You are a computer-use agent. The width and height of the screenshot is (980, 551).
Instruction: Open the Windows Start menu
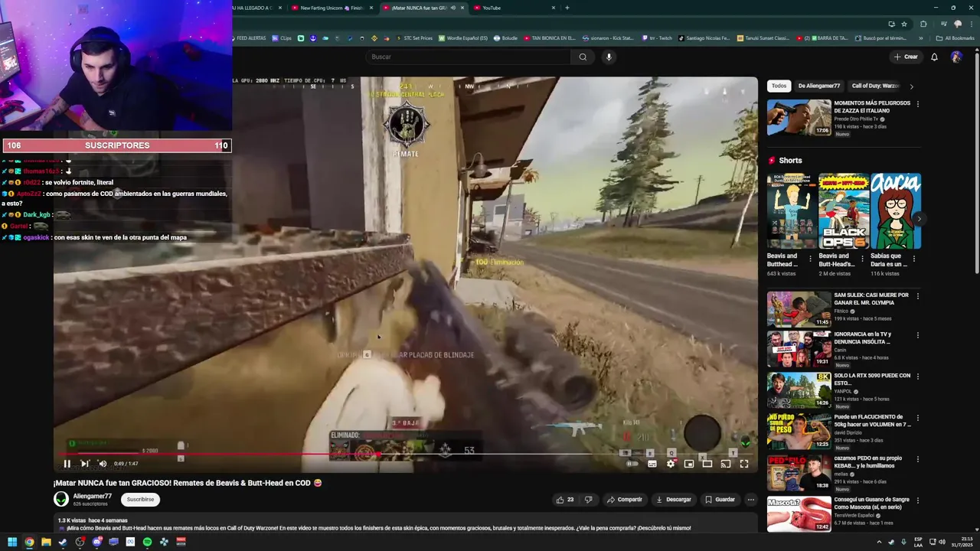point(12,542)
